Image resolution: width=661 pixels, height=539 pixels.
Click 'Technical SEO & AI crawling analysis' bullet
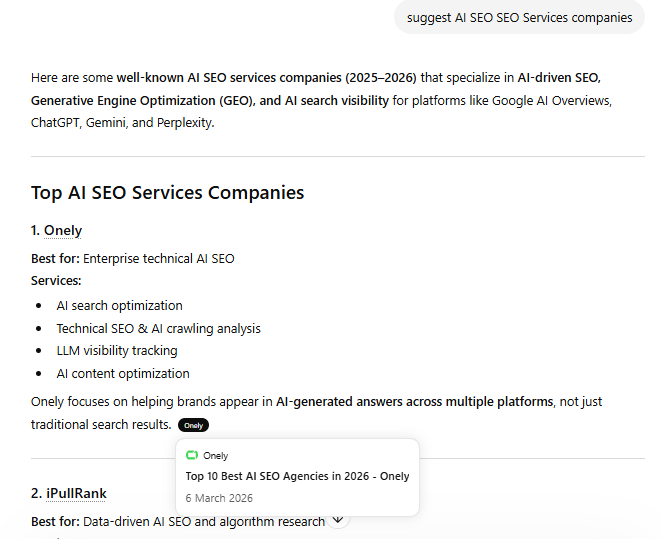tap(158, 328)
